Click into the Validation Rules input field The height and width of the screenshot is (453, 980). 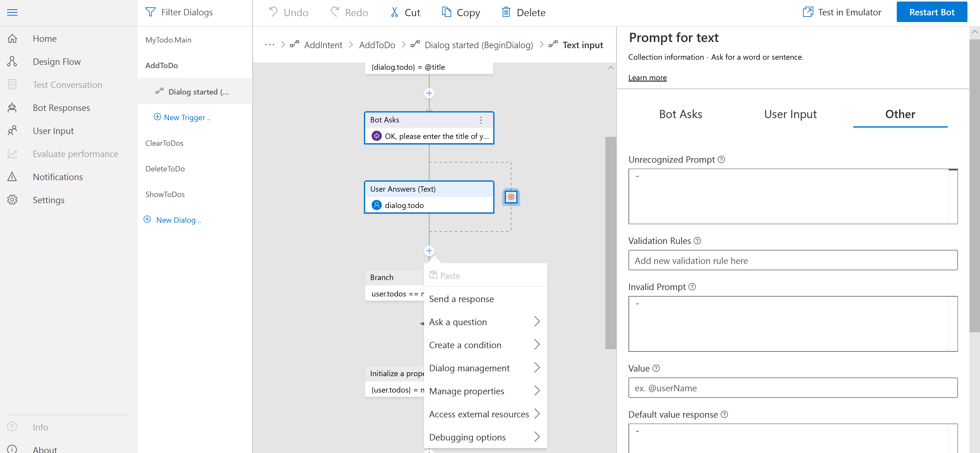point(793,260)
